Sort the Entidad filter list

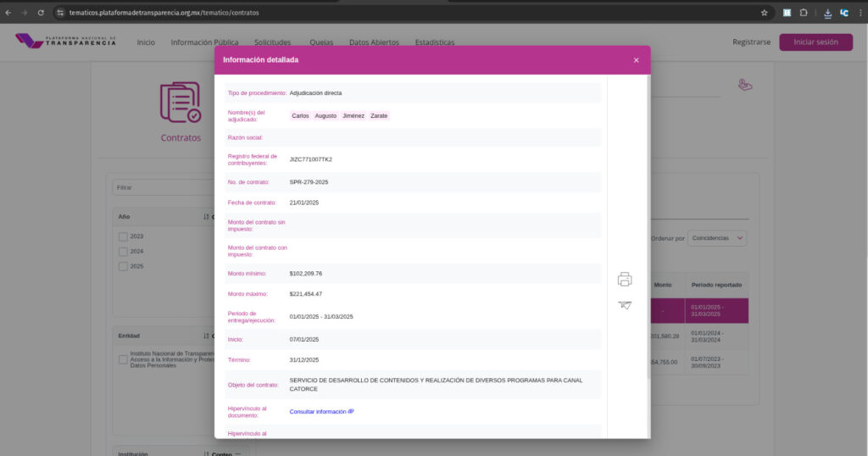206,336
